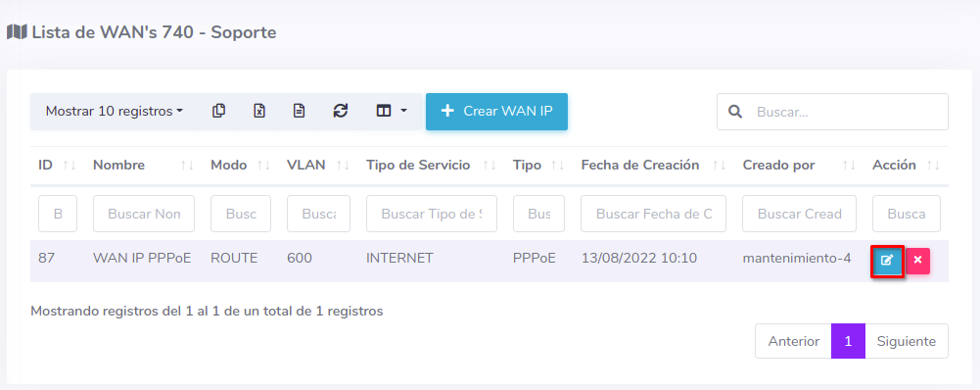Reload table with refresh icon

click(340, 112)
